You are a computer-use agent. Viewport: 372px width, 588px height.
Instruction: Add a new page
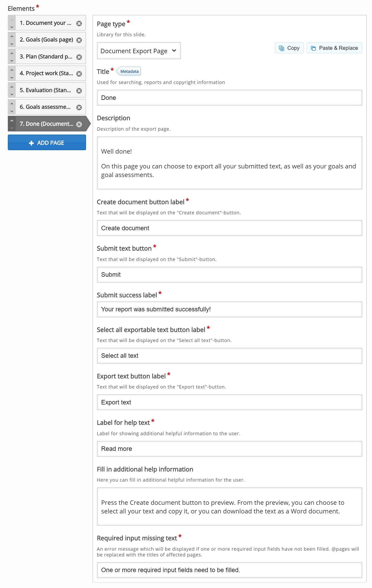tap(47, 142)
